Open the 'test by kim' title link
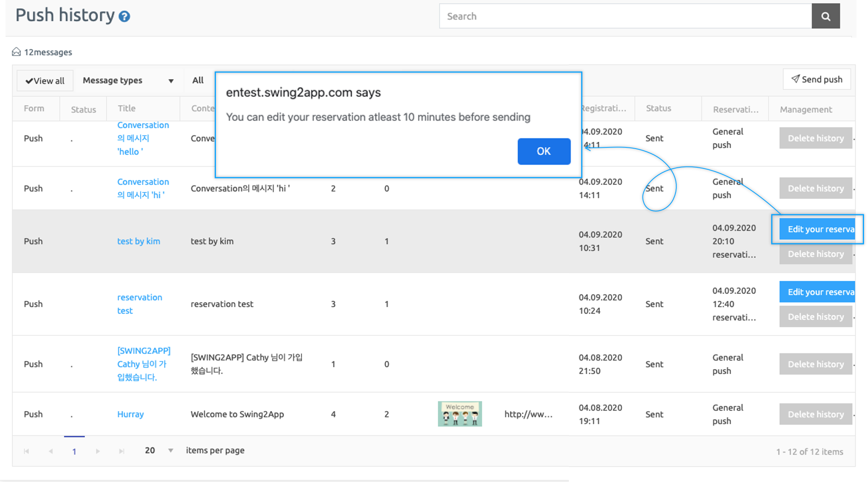Viewport: 868px width, 482px height. pyautogui.click(x=139, y=241)
